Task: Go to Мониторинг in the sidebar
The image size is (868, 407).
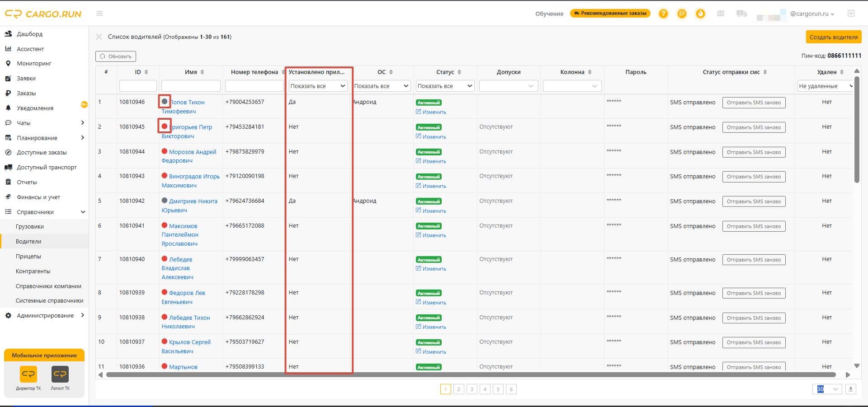Action: coord(34,64)
